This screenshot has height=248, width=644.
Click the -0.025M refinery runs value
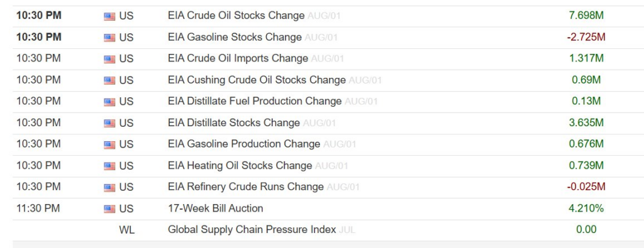coord(586,187)
